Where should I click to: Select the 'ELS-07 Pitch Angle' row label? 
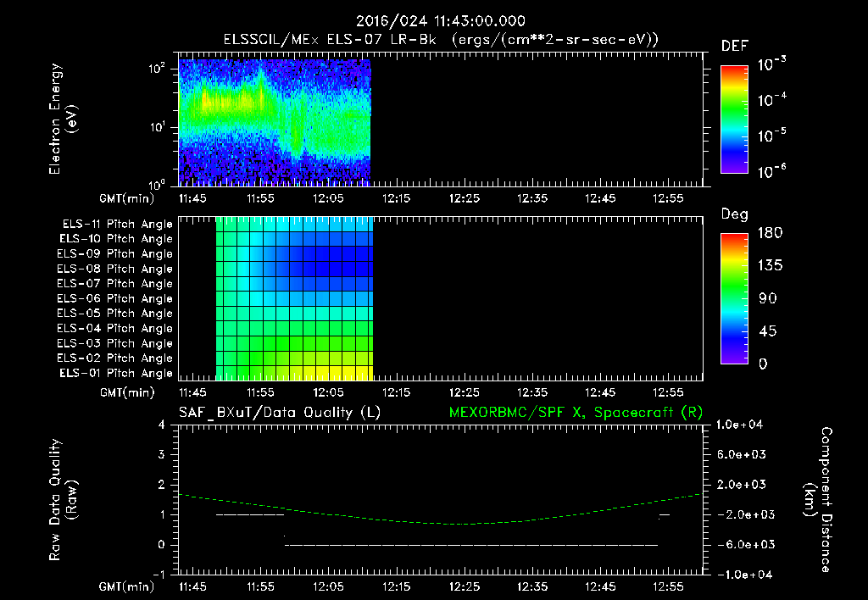[x=115, y=283]
